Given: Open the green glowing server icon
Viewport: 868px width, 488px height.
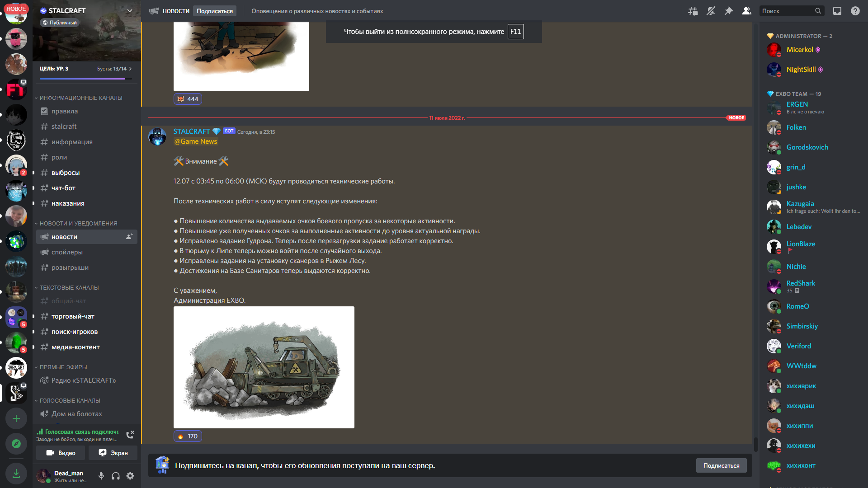Looking at the screenshot, I should point(16,343).
